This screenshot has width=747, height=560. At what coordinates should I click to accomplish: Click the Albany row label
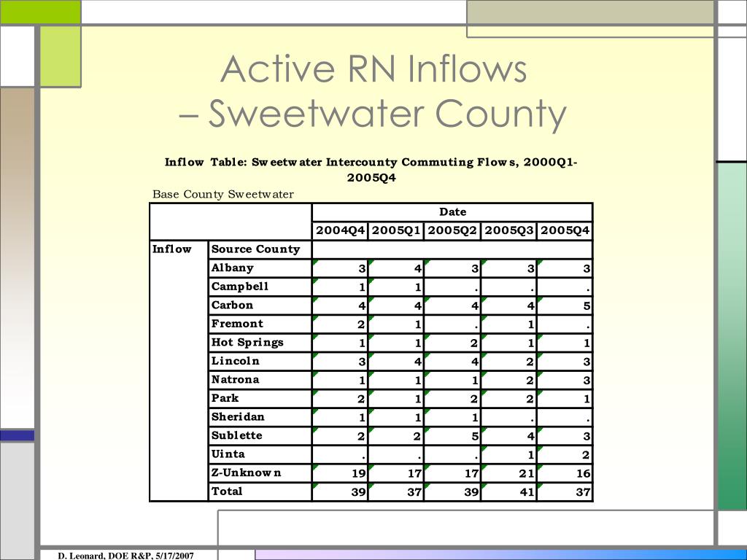coord(232,268)
